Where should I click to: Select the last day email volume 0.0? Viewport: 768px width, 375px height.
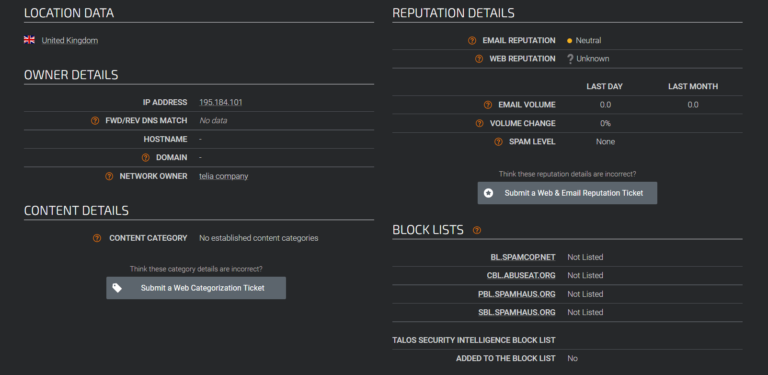[605, 105]
